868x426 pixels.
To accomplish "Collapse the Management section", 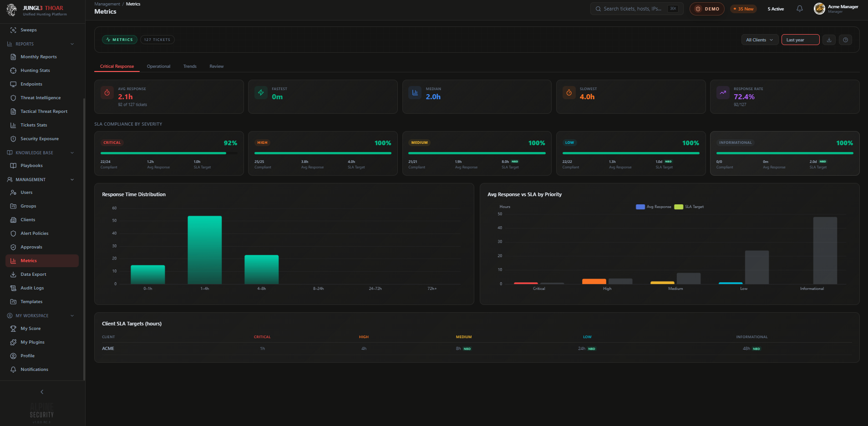I will click(x=72, y=180).
